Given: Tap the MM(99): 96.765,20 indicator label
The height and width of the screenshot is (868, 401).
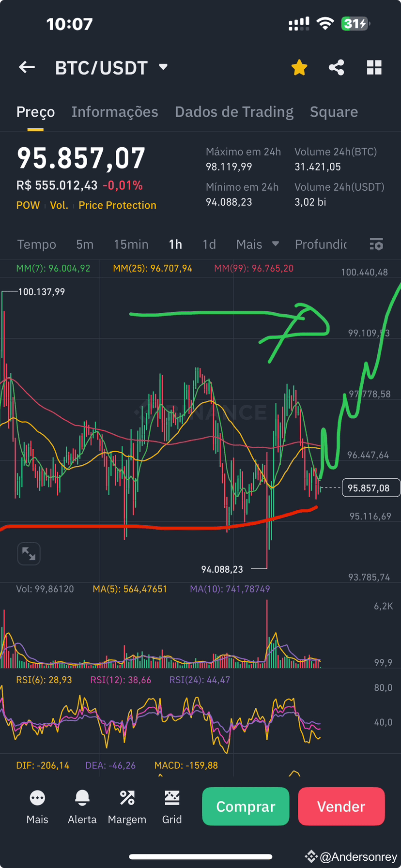Looking at the screenshot, I should pyautogui.click(x=254, y=268).
